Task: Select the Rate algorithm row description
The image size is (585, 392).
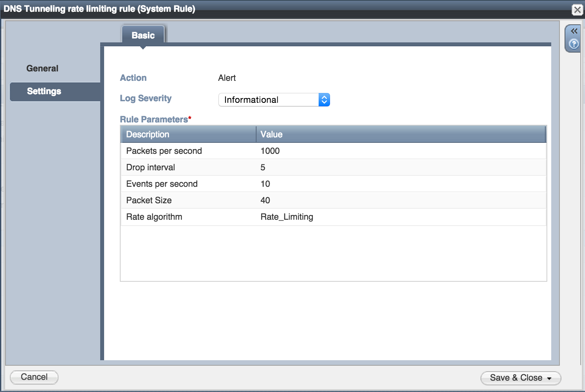Action: [x=154, y=217]
